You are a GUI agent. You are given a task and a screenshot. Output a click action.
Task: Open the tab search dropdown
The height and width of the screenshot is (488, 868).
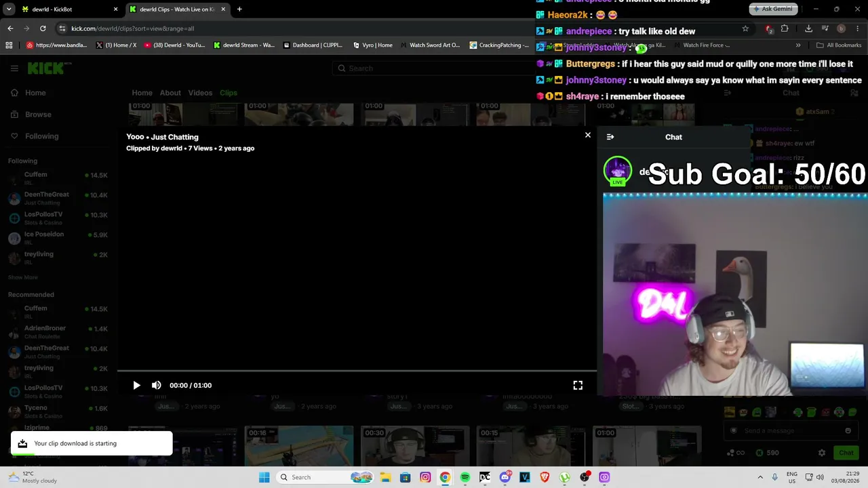[x=9, y=9]
